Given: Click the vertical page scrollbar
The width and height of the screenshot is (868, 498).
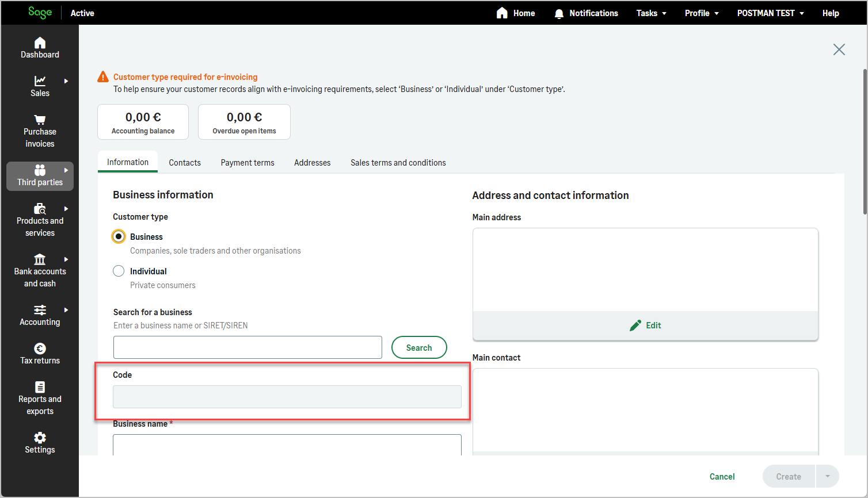Looking at the screenshot, I should coord(865,142).
